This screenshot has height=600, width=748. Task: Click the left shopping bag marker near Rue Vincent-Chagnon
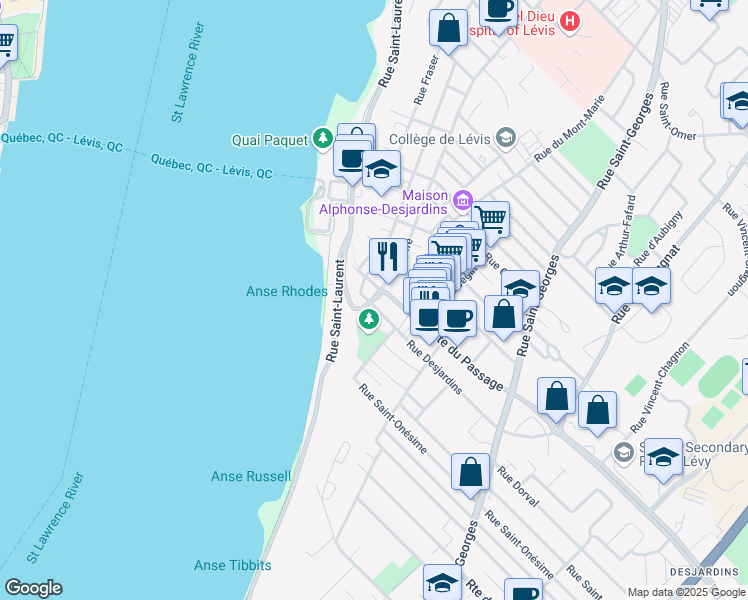click(x=556, y=399)
